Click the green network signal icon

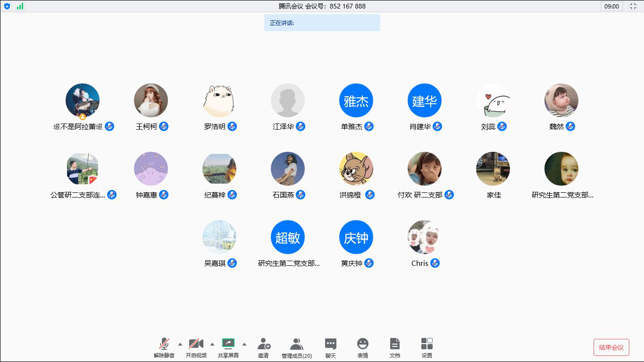coord(20,6)
